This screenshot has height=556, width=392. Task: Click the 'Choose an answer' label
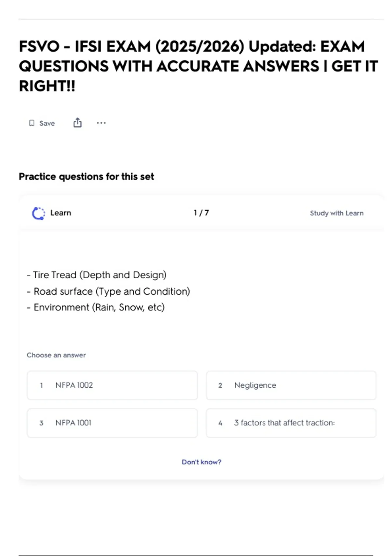(56, 355)
